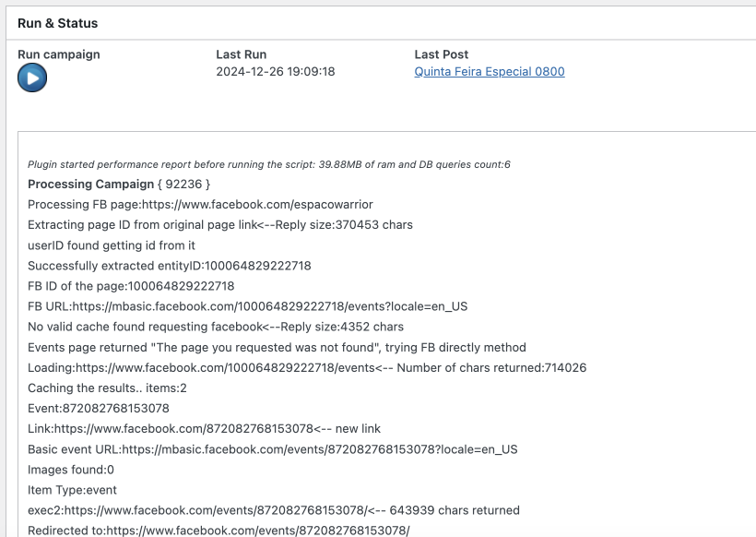Click the Caching the results items:2 line

[107, 388]
